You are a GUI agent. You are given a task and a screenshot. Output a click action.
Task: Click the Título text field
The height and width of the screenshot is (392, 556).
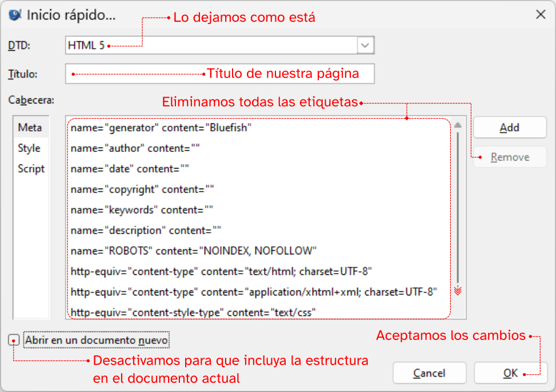pos(219,74)
